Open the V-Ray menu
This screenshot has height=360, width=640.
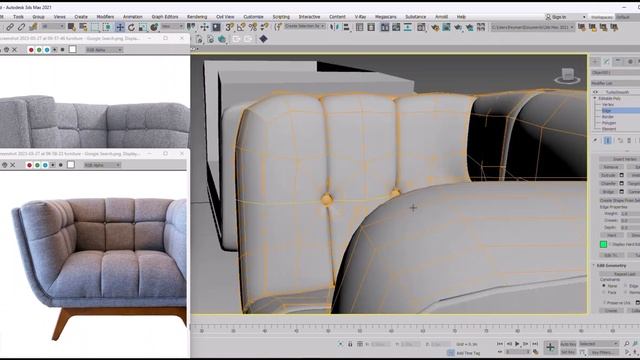[360, 17]
